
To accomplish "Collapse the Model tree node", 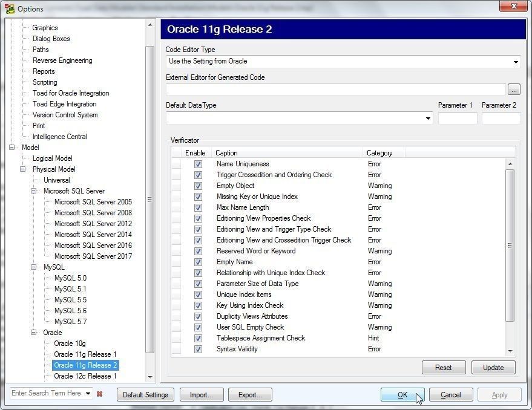I will (12, 148).
